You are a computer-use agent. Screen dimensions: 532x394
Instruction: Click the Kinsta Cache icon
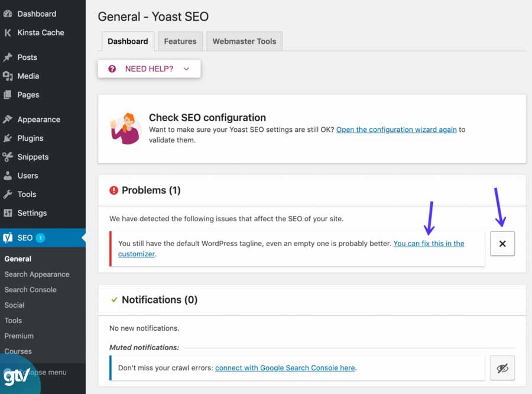8,33
